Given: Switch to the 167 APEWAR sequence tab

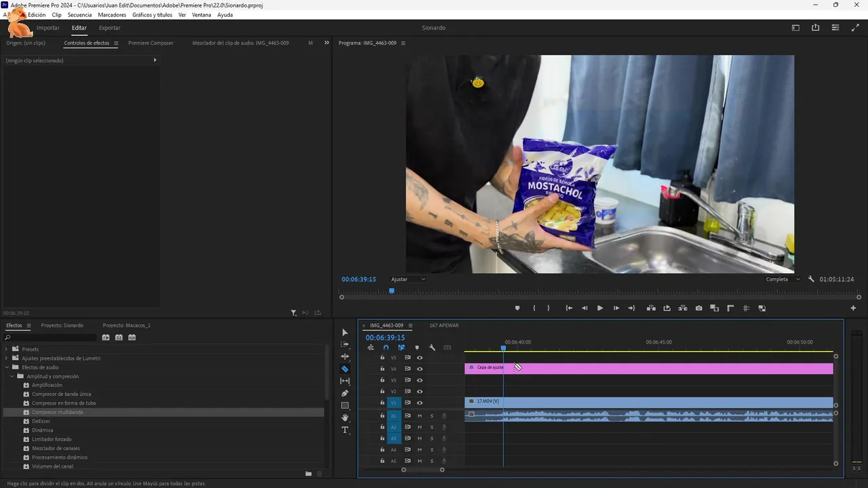Looking at the screenshot, I should 444,325.
